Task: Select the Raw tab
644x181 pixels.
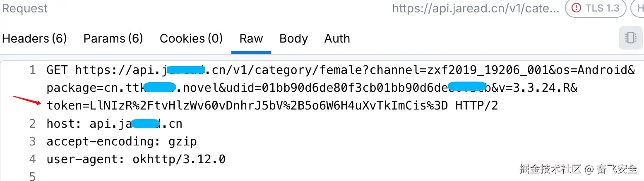Action: click(x=251, y=38)
